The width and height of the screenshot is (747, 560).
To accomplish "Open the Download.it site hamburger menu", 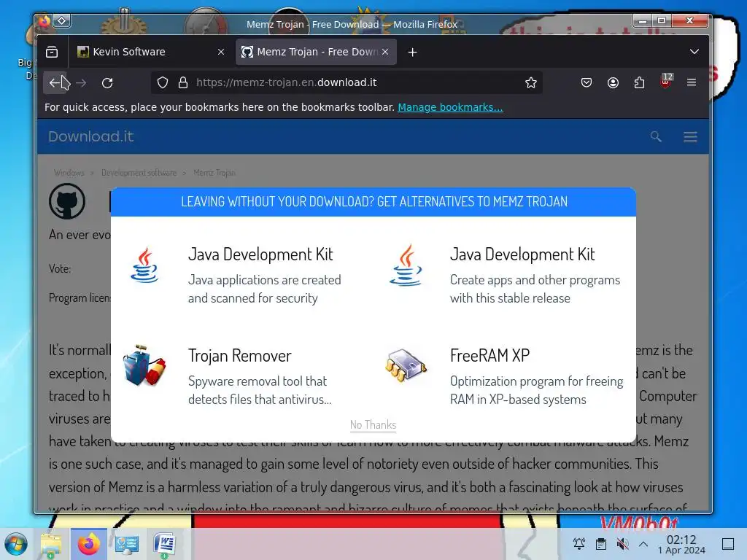I will [690, 137].
